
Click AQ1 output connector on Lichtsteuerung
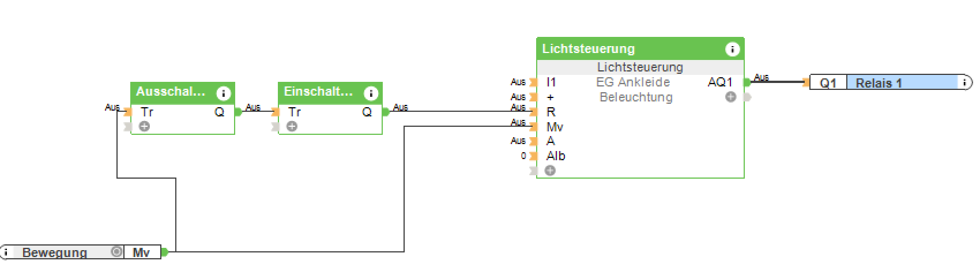coord(747,82)
